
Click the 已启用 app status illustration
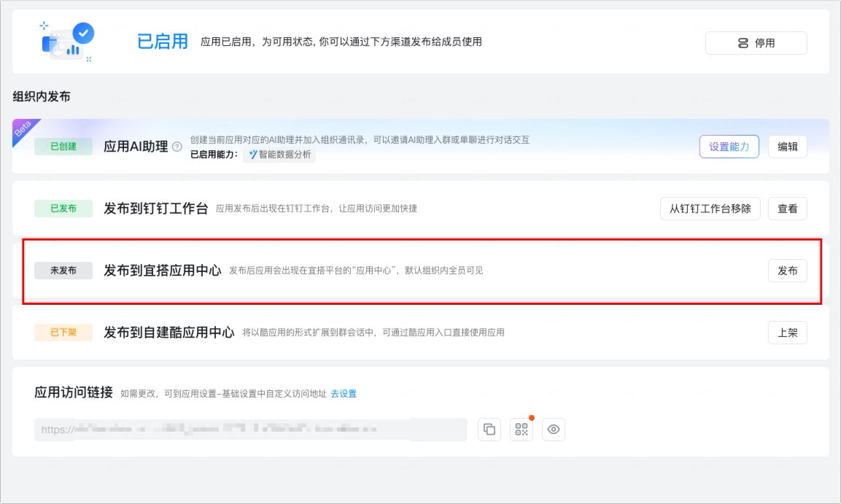pos(68,42)
